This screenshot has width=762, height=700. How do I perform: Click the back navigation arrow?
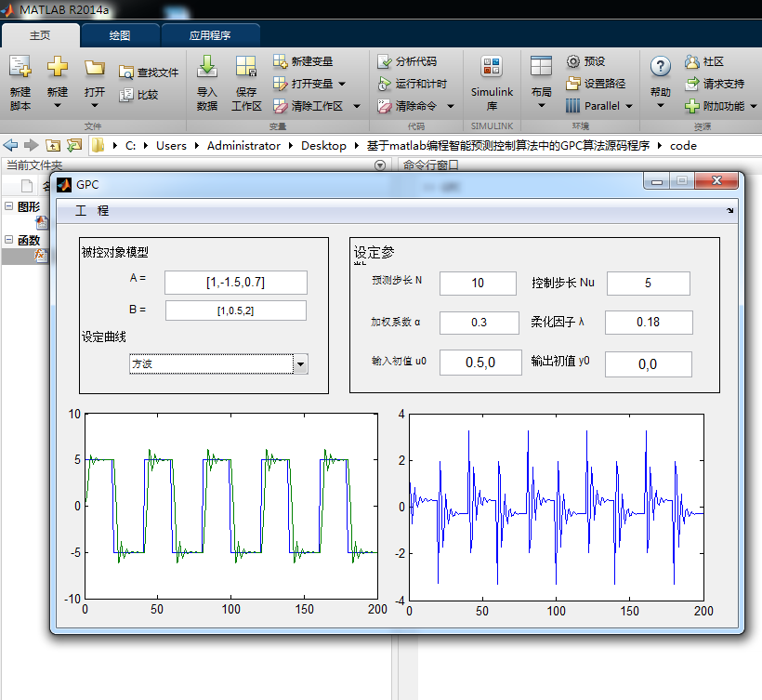[x=11, y=145]
